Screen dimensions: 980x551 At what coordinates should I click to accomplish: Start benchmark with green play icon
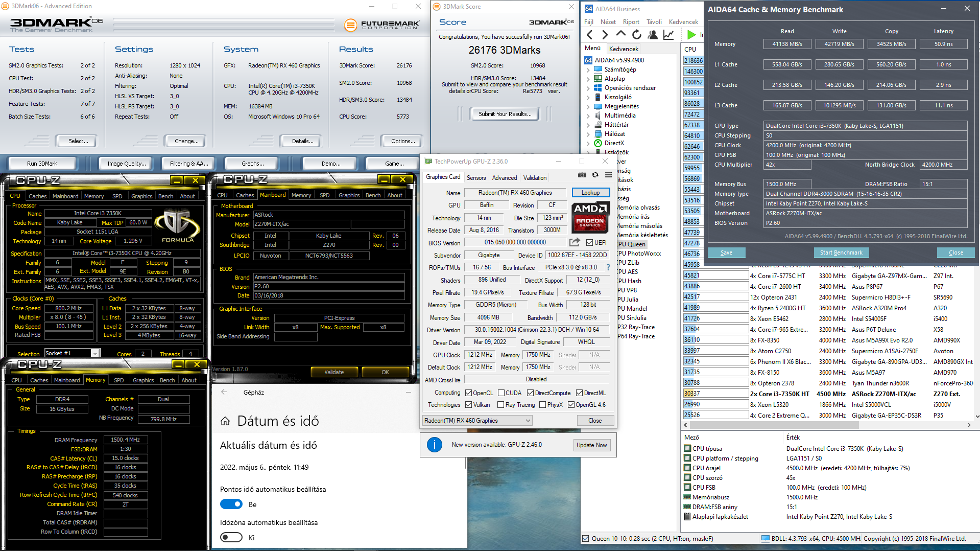point(691,35)
